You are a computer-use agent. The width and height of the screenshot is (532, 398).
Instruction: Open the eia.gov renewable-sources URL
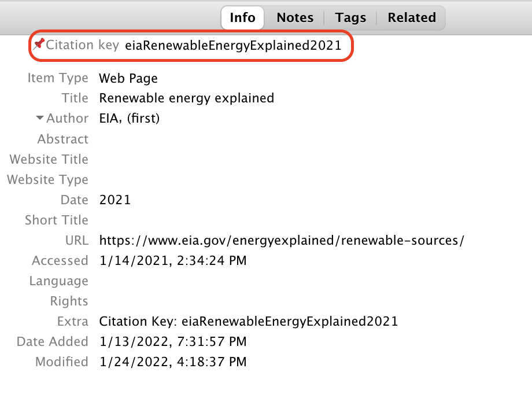click(x=282, y=240)
